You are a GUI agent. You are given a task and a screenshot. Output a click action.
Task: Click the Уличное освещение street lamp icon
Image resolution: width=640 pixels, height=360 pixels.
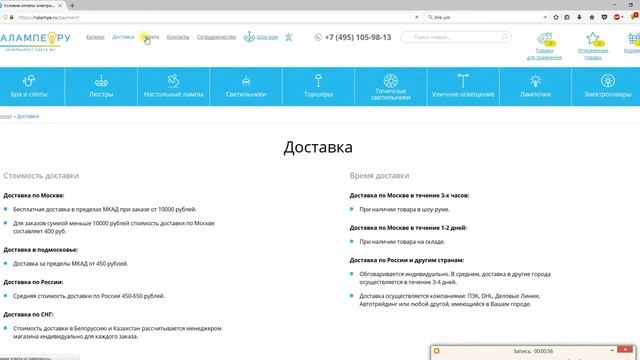(x=463, y=80)
